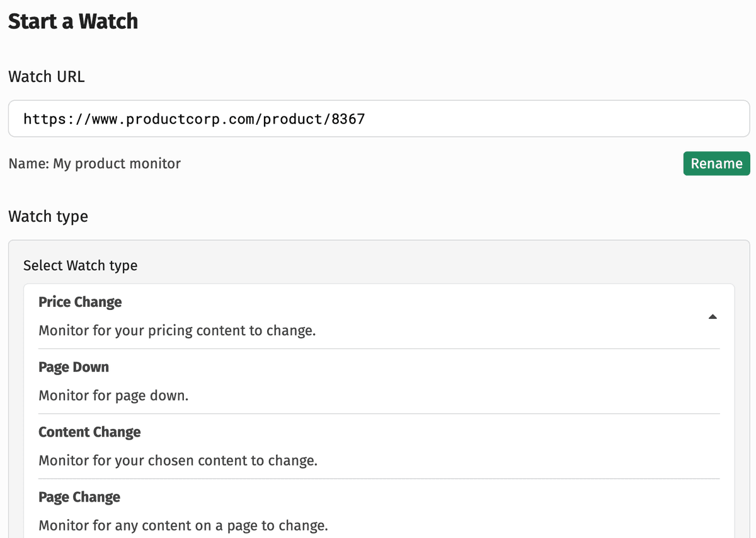Click the 'Select Watch type' label
The width and height of the screenshot is (756, 538).
pos(80,266)
